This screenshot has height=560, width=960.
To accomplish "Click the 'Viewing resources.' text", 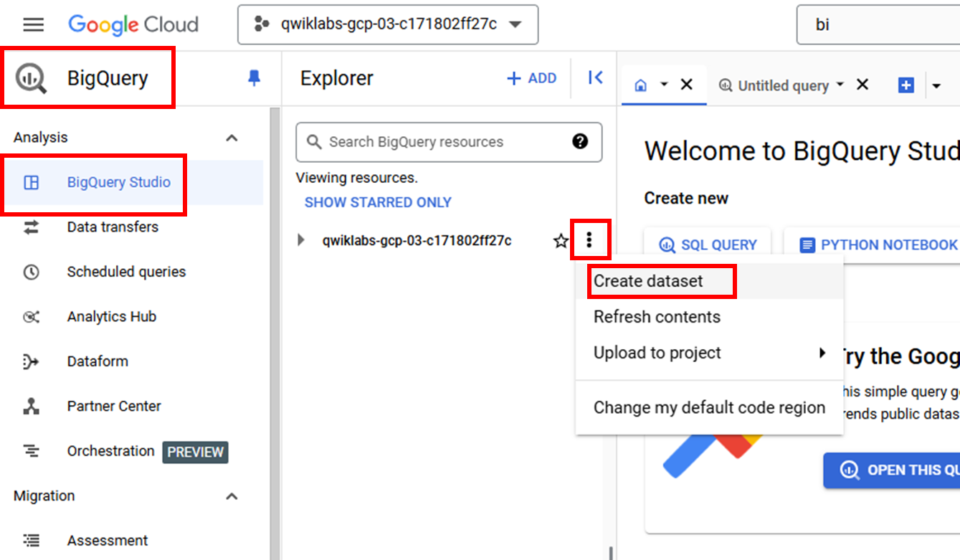I will point(356,178).
